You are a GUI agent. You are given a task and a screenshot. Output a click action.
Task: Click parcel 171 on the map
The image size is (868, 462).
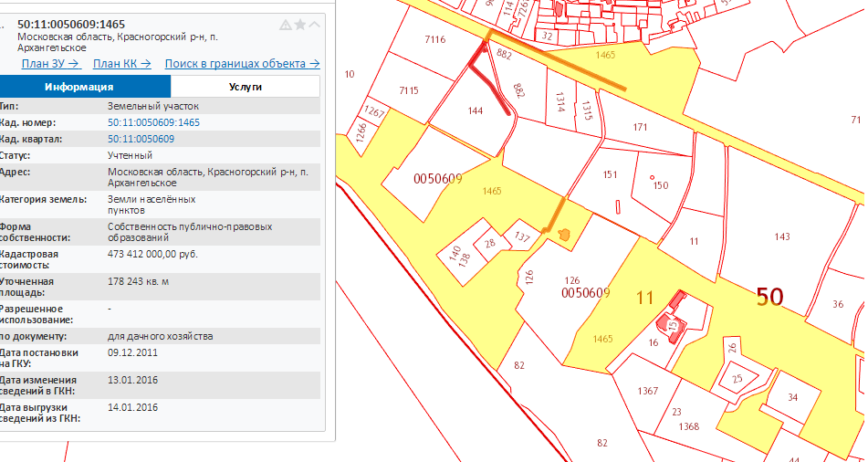click(640, 127)
